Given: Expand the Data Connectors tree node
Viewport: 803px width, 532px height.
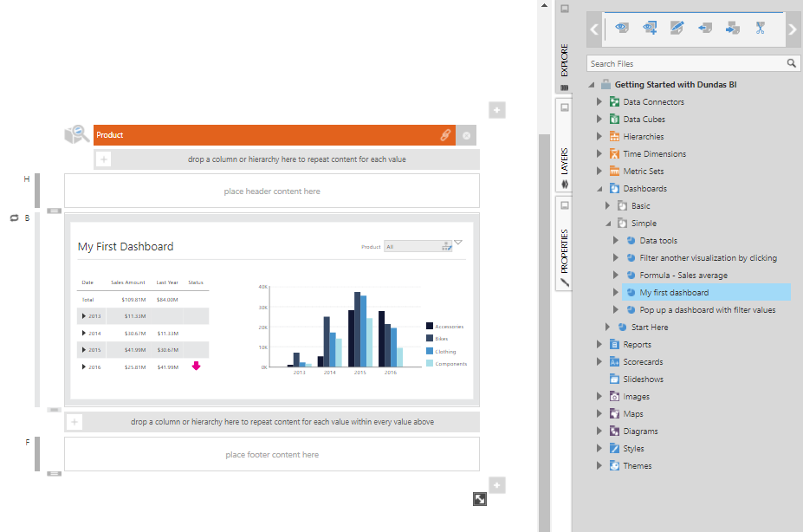Looking at the screenshot, I should pos(599,101).
